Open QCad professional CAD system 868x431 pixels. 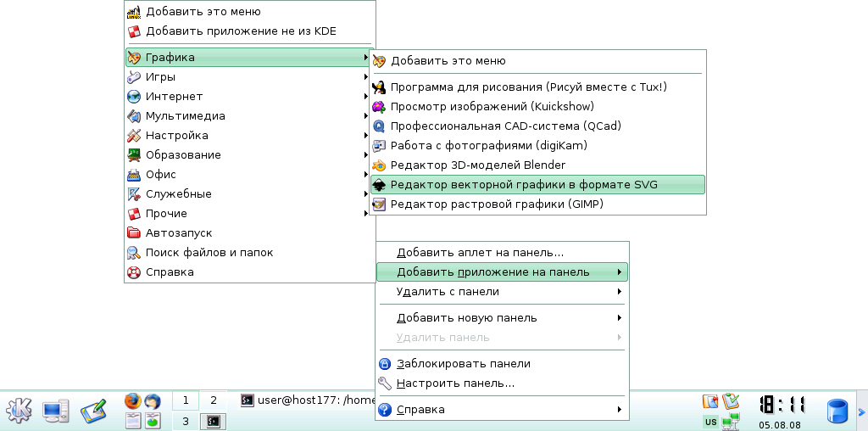(x=505, y=126)
